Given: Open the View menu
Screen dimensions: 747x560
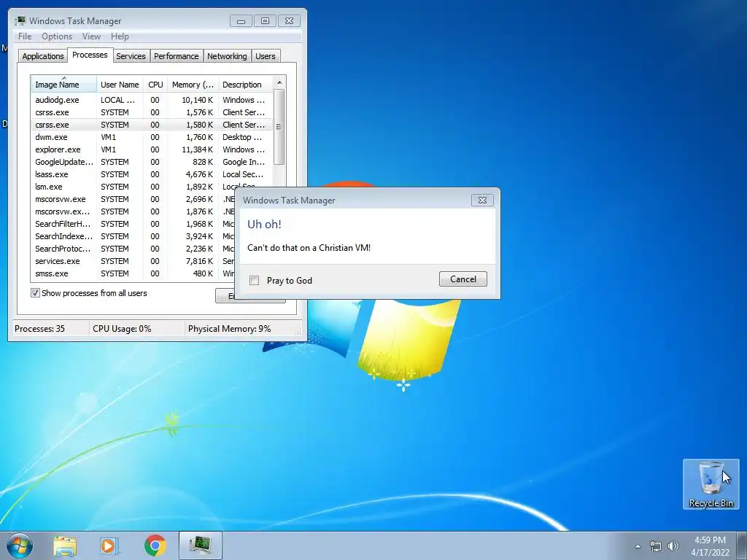Looking at the screenshot, I should (91, 36).
